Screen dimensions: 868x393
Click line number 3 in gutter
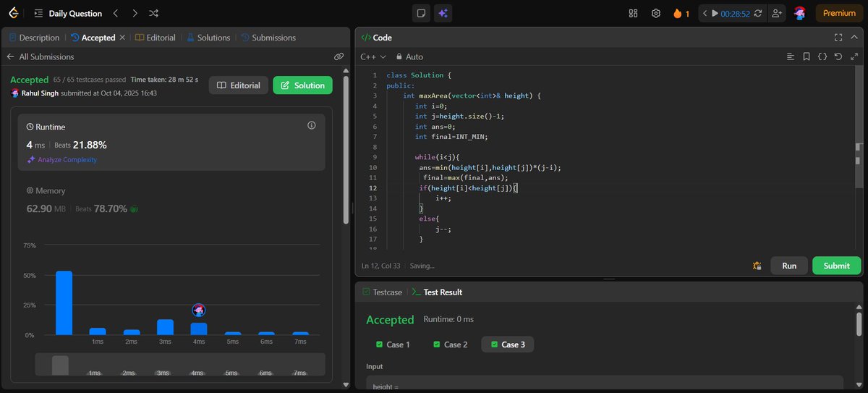375,96
